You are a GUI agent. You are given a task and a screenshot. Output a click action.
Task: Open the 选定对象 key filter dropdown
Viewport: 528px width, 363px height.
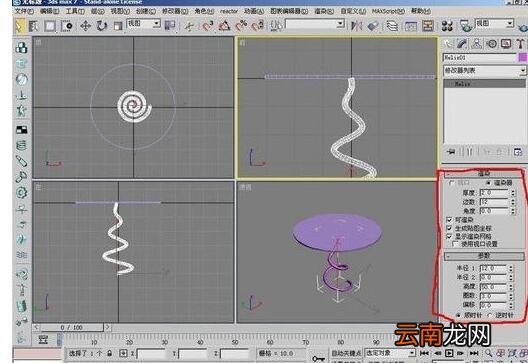coord(390,353)
